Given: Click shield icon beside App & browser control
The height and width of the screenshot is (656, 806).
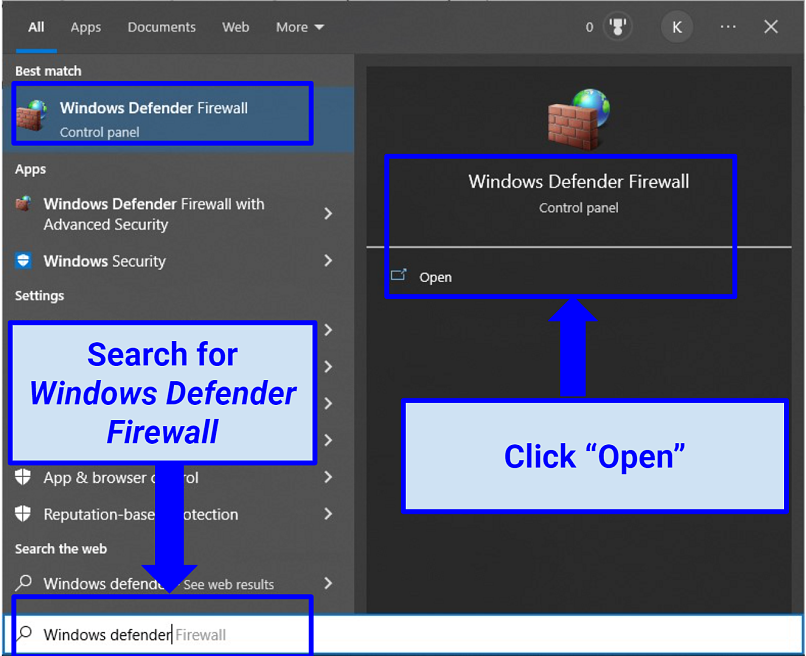Looking at the screenshot, I should [x=23, y=477].
